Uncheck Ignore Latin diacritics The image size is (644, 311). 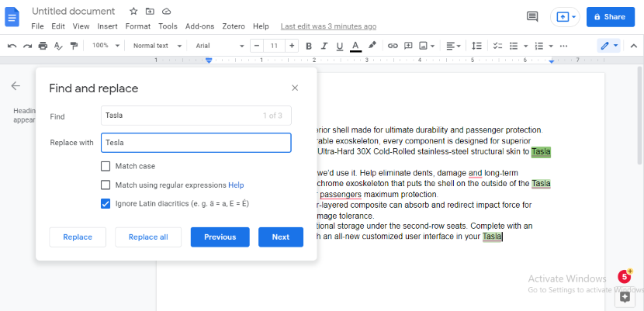106,204
